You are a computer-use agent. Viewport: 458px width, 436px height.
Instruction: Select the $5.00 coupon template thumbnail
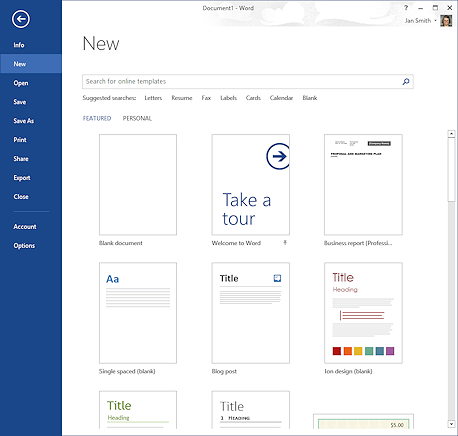pos(363,421)
